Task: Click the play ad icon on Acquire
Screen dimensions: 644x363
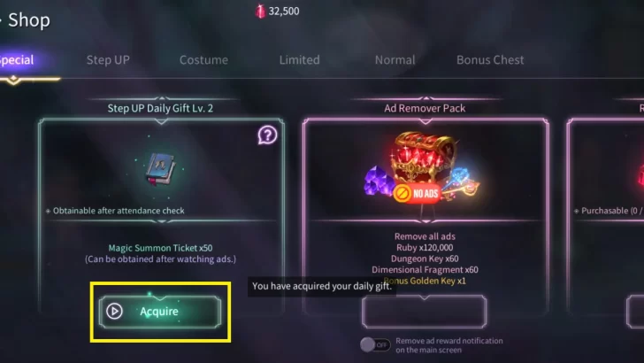Action: (114, 311)
